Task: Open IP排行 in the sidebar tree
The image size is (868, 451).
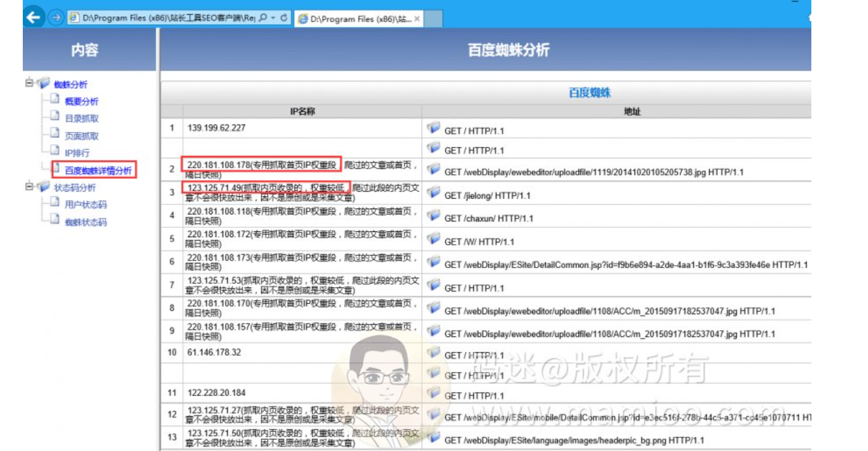Action: tap(77, 153)
